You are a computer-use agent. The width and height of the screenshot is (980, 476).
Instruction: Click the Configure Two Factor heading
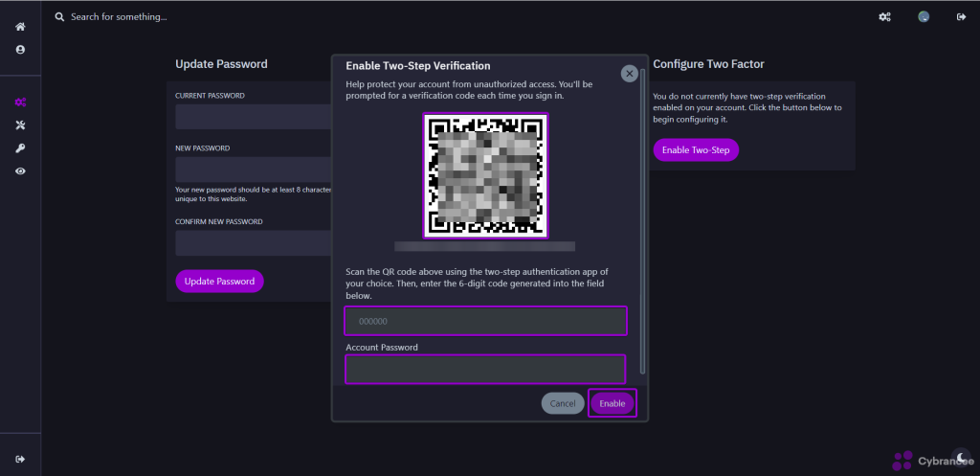(709, 64)
